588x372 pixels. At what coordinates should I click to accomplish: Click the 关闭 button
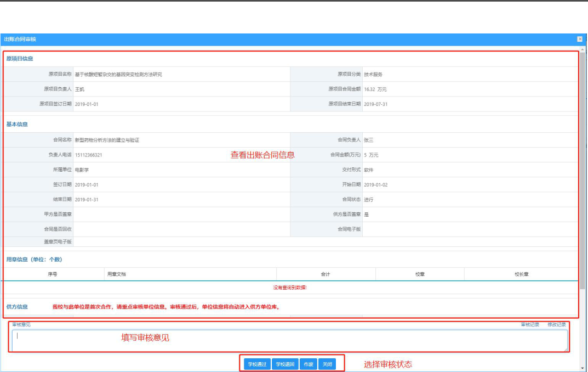pos(327,364)
